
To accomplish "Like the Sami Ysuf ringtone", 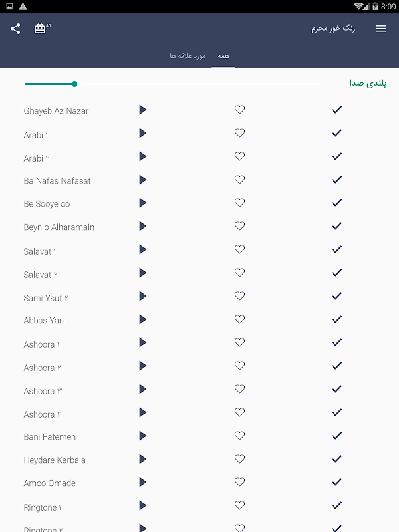I will (240, 296).
